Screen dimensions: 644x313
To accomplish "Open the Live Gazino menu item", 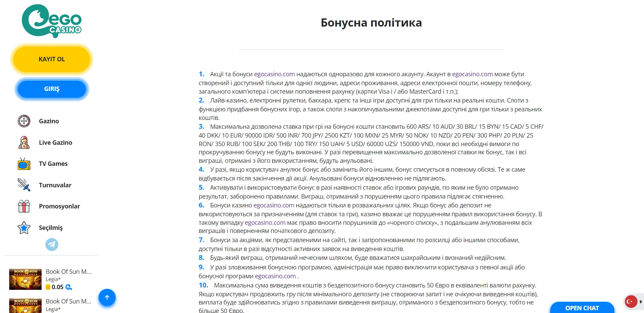I will [56, 143].
